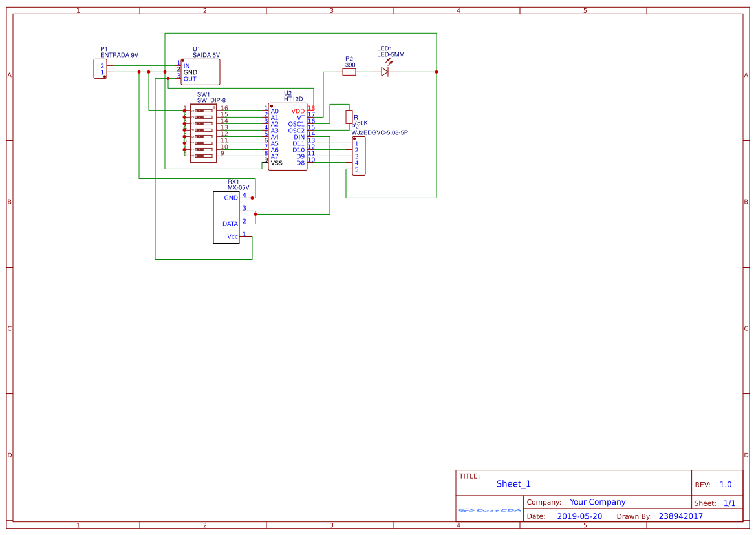Select the Sheet_1 title text
Screen dimensions: 756x535
pyautogui.click(x=513, y=484)
